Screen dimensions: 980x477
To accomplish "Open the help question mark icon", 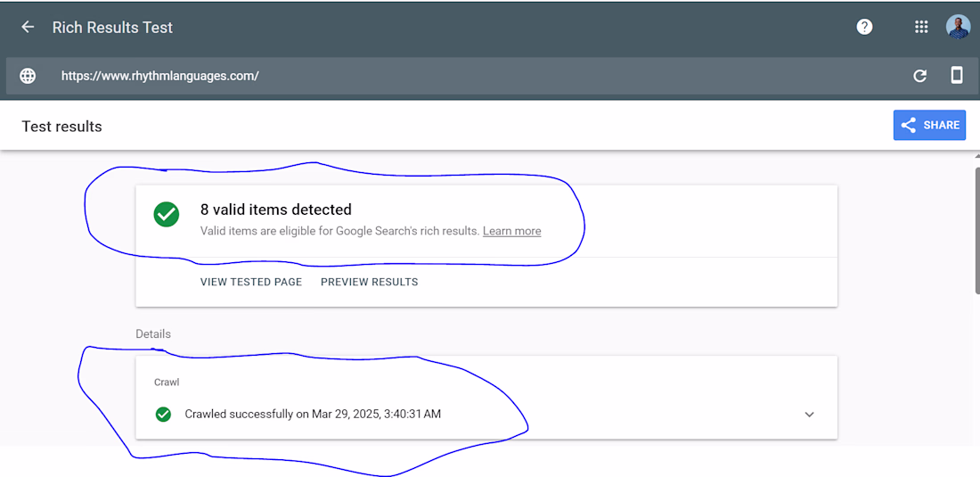I will click(864, 27).
